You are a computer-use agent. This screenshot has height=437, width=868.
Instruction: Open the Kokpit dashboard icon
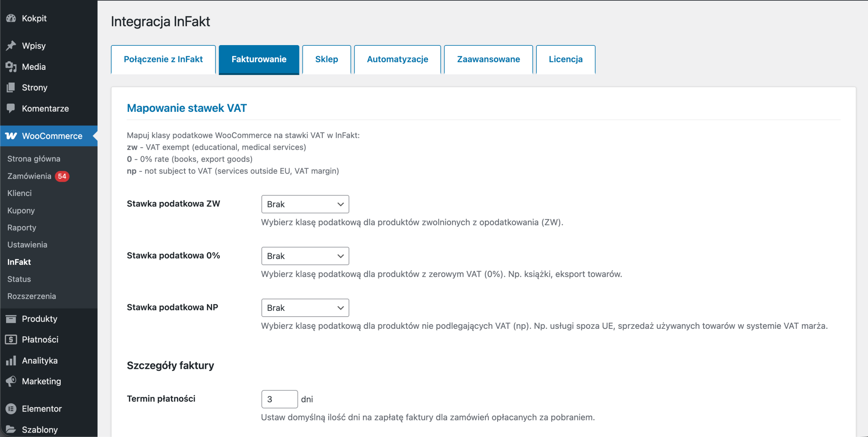click(x=11, y=18)
